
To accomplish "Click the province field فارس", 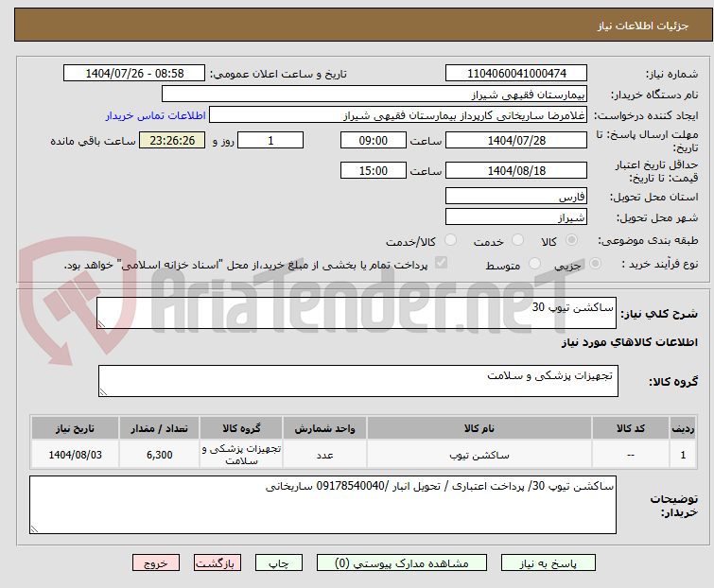I will coord(516,196).
